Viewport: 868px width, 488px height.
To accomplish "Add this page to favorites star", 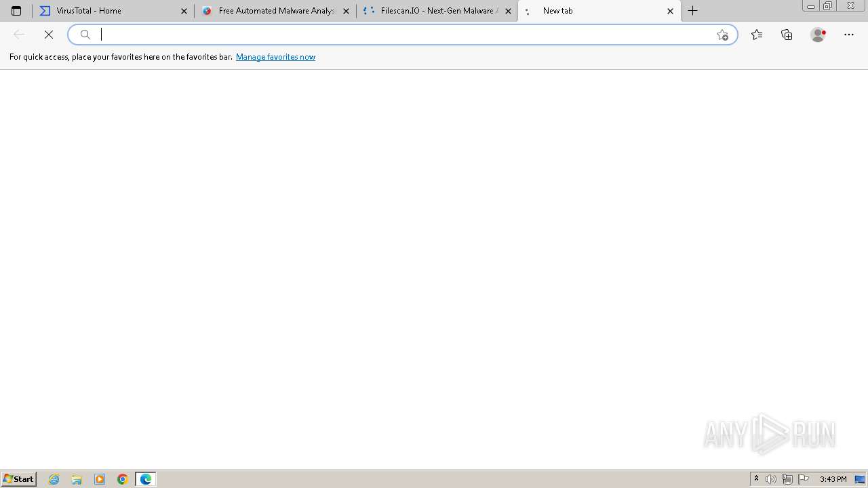I will pos(722,35).
